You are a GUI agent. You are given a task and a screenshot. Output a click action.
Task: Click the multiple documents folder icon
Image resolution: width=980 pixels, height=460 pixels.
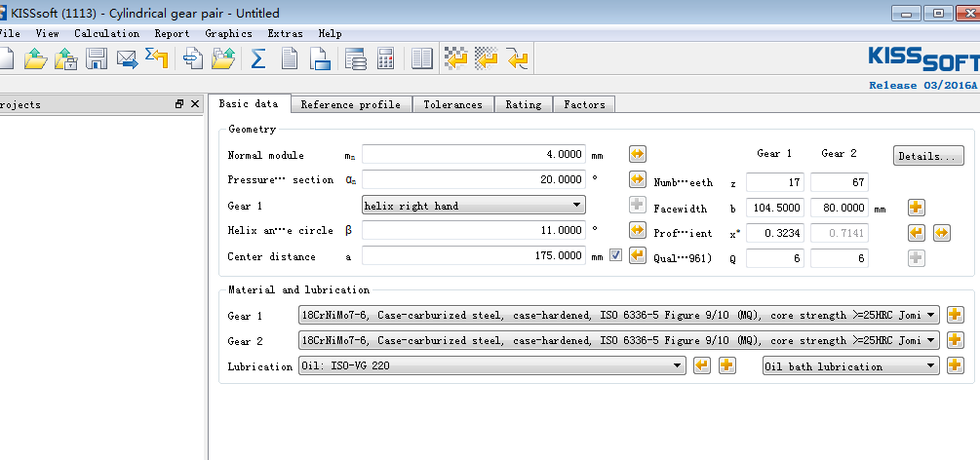223,58
